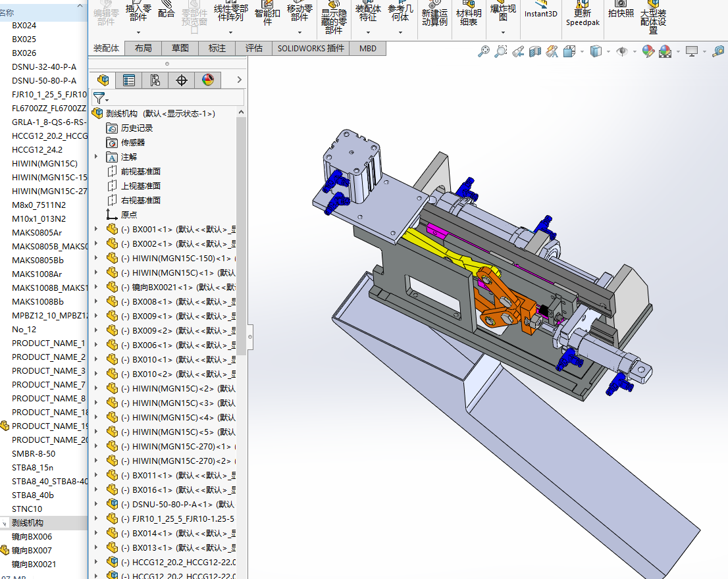The height and width of the screenshot is (579, 728).
Task: Toggle 显示隐藏的零部件 show hidden components
Action: [334, 17]
